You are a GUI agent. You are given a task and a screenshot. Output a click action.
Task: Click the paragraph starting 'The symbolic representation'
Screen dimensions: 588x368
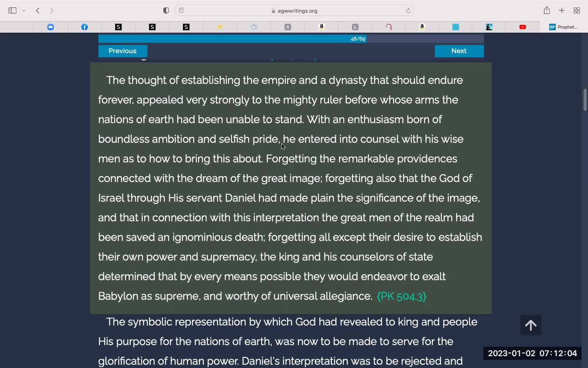[288, 341]
